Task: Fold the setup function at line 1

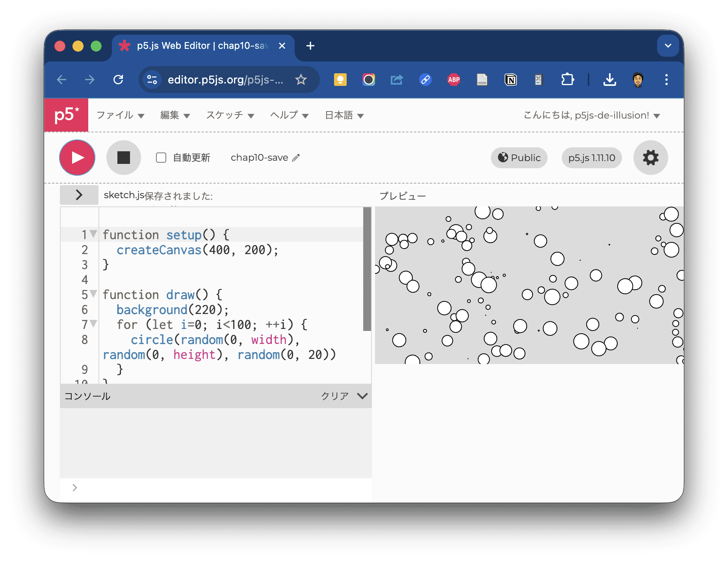Action: (93, 234)
